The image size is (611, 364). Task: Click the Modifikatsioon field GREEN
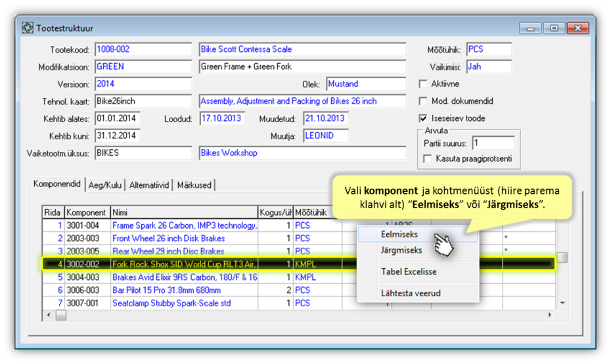[143, 66]
